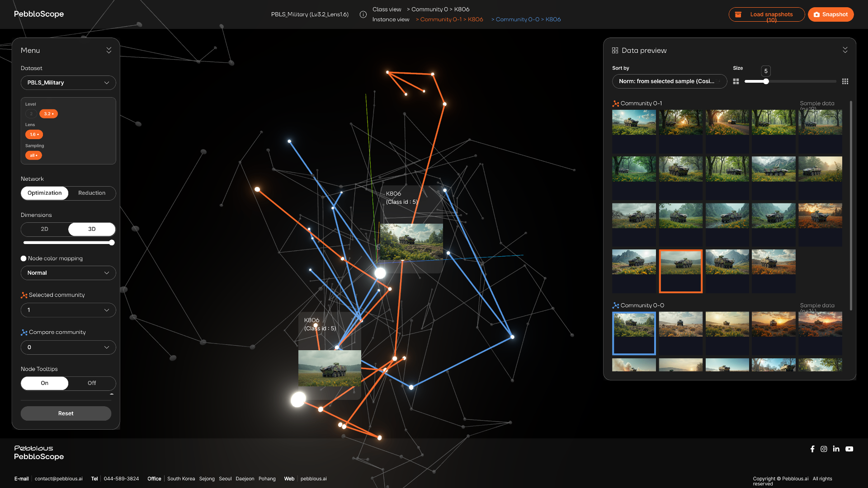This screenshot has width=868, height=488.
Task: Click Load snapshots button
Action: pos(766,14)
